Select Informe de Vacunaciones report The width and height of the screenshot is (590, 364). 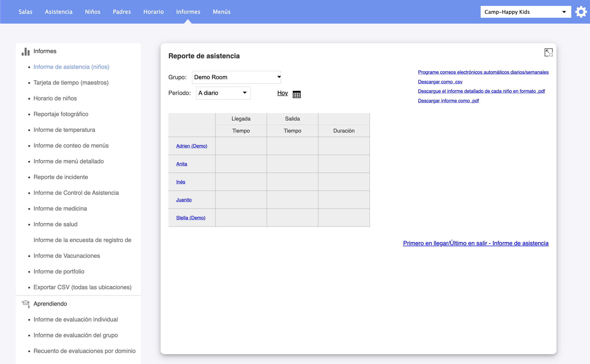click(x=67, y=256)
